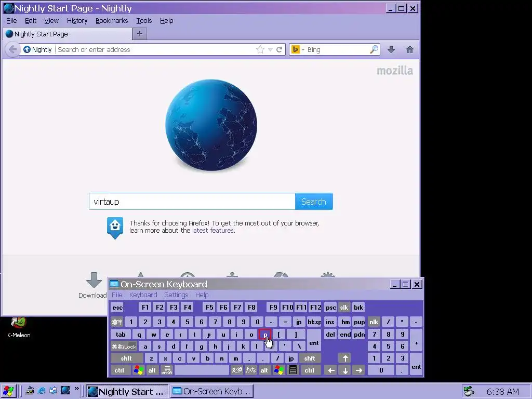The image size is (532, 399).
Task: Click Nightly globe icon in quick launch
Action: [65, 391]
